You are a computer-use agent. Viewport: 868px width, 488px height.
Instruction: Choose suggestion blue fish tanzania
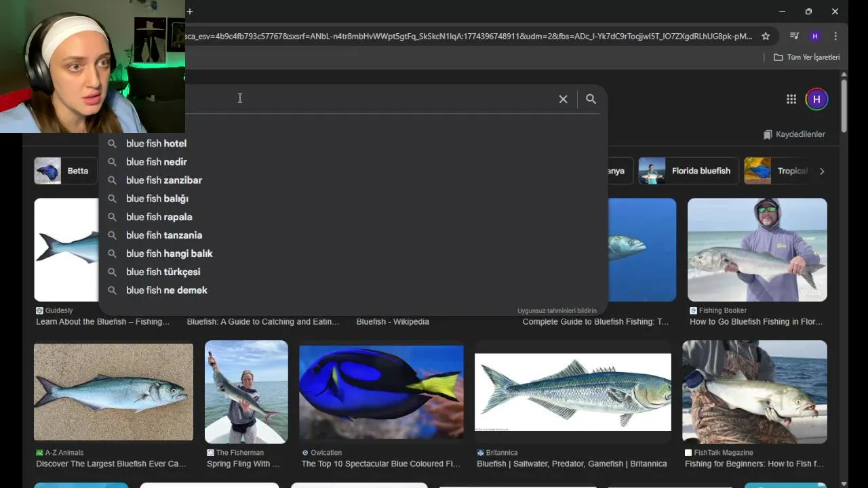point(353,235)
